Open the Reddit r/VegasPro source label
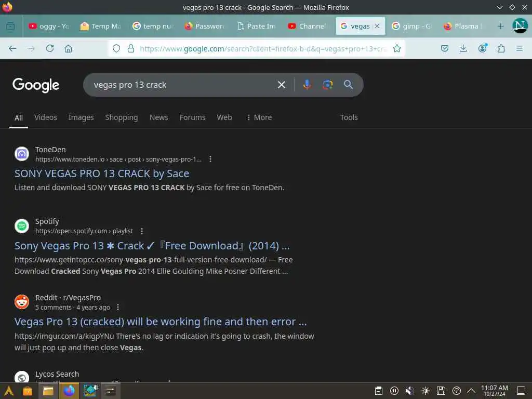Image resolution: width=532 pixels, height=399 pixels. [68, 298]
